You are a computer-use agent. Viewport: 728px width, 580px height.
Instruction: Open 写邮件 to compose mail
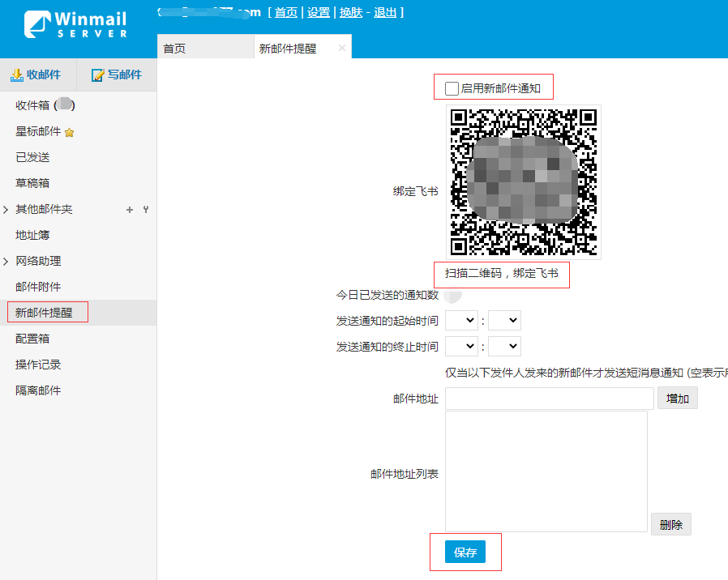point(117,75)
